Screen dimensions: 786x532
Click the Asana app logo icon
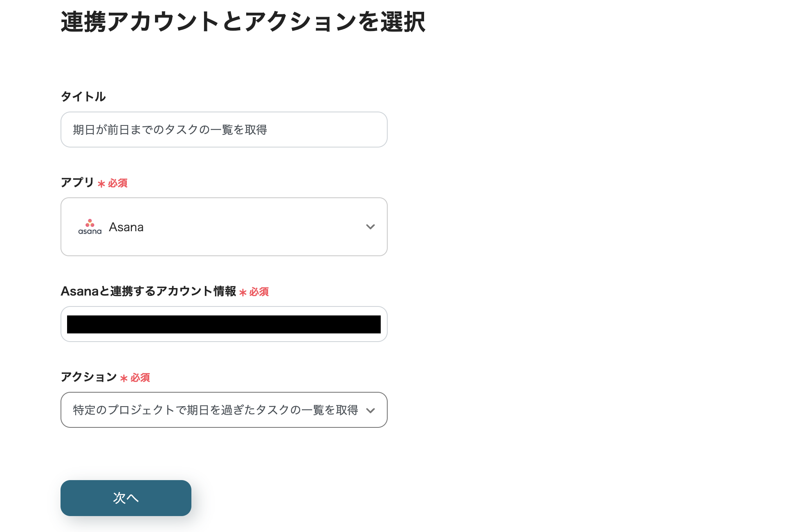pos(90,226)
